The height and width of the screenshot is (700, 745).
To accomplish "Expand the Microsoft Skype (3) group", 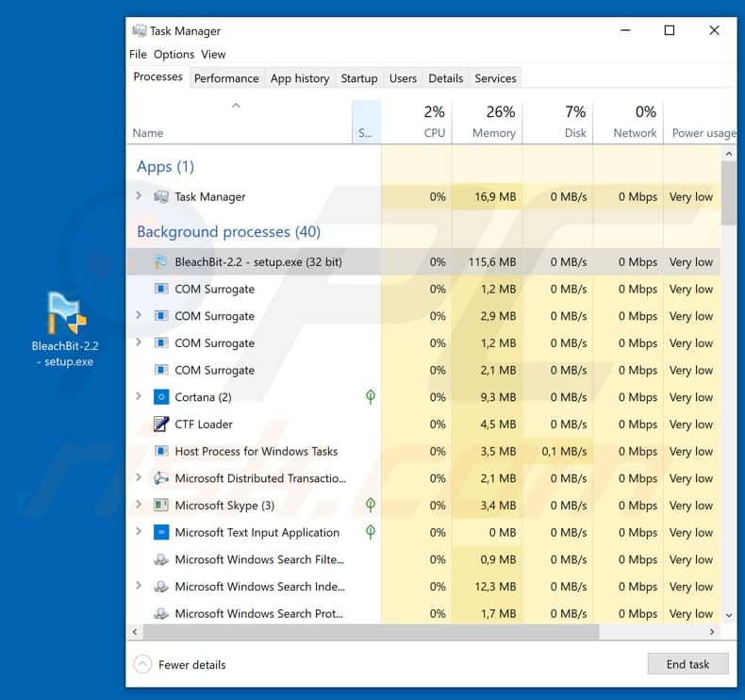I will tap(139, 506).
